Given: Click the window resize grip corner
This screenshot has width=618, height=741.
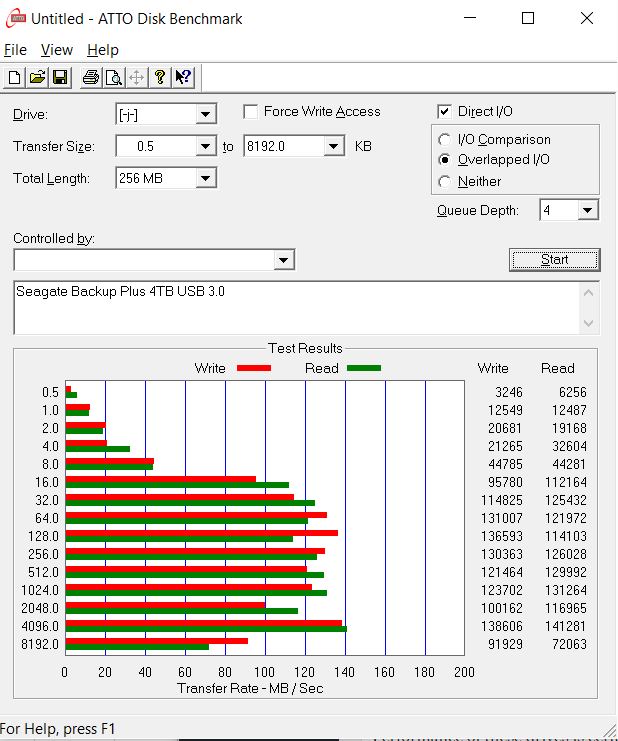Looking at the screenshot, I should [x=610, y=729].
